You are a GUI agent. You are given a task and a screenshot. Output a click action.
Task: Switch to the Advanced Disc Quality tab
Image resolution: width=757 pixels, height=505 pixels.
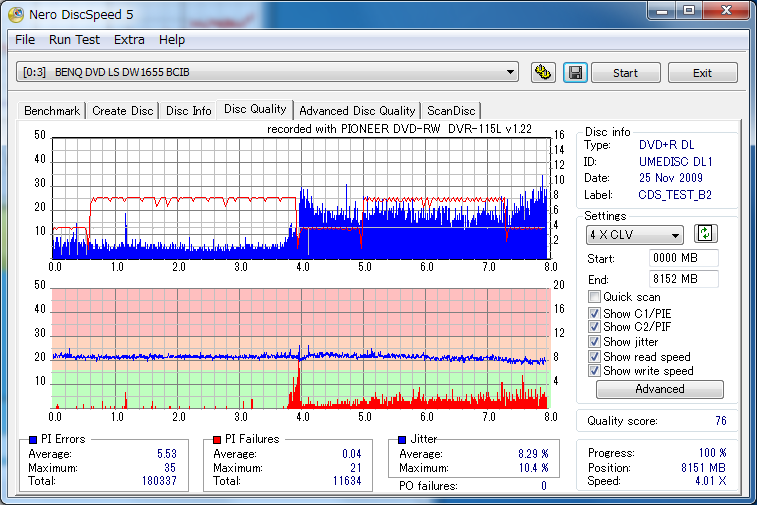(x=357, y=111)
